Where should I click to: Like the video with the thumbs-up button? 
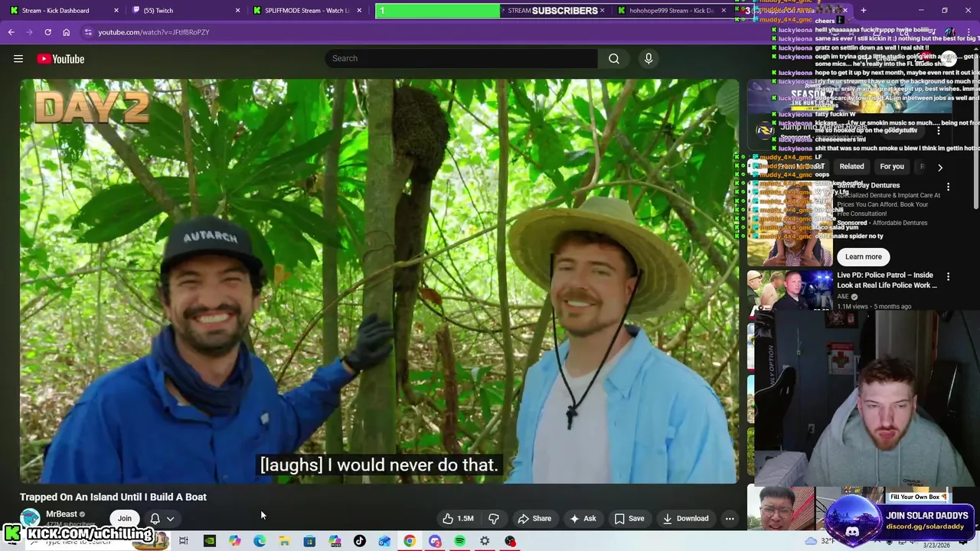(x=457, y=518)
